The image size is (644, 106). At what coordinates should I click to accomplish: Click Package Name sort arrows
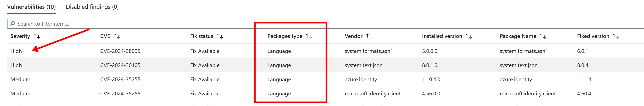pos(543,36)
